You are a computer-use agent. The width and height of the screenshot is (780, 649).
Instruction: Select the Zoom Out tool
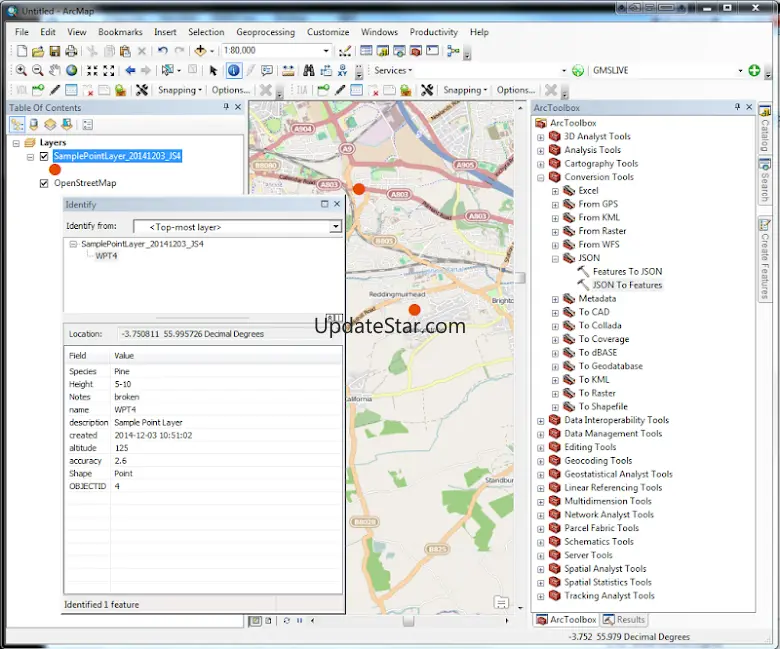pos(37,71)
